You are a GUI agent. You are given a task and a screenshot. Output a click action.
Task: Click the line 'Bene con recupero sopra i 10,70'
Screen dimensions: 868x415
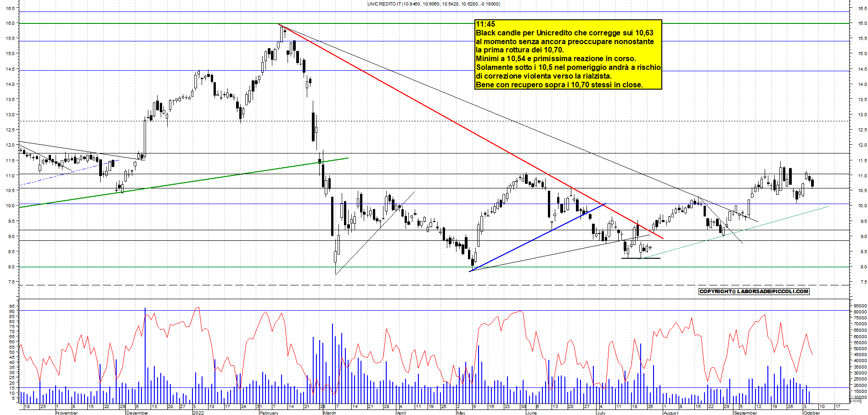coord(559,85)
